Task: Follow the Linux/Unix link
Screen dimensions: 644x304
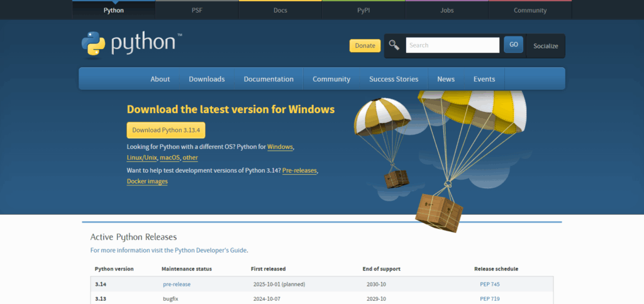Action: 142,158
